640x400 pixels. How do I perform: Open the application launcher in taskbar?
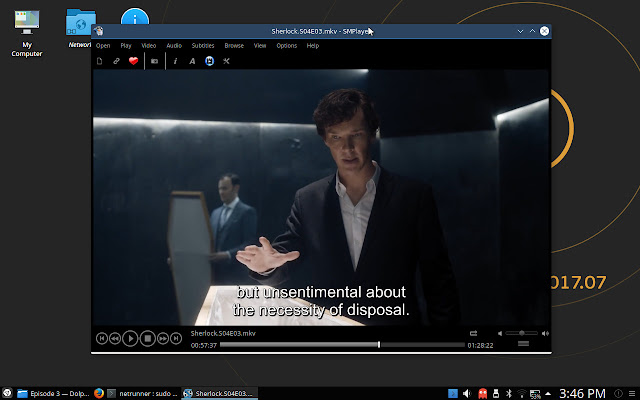coord(7,393)
